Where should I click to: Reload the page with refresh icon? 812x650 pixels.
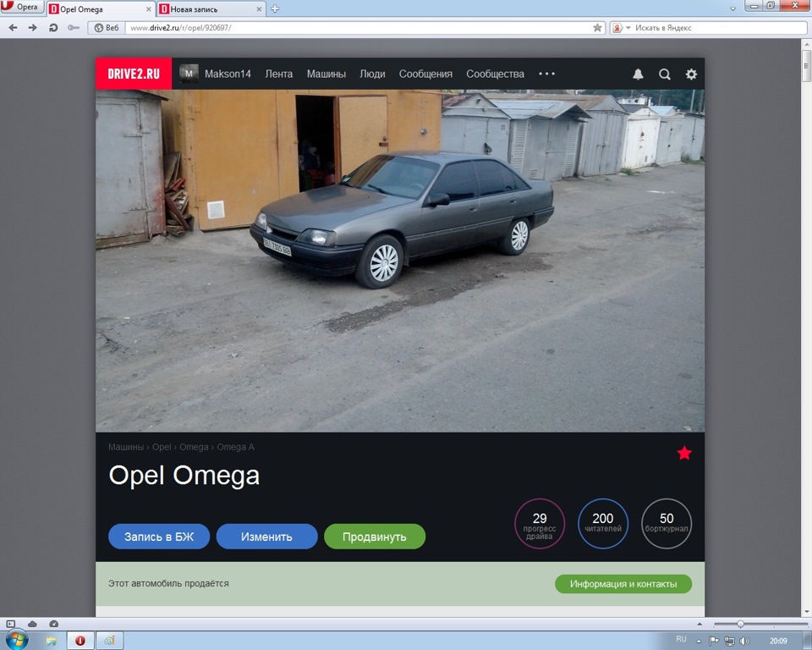pyautogui.click(x=52, y=28)
